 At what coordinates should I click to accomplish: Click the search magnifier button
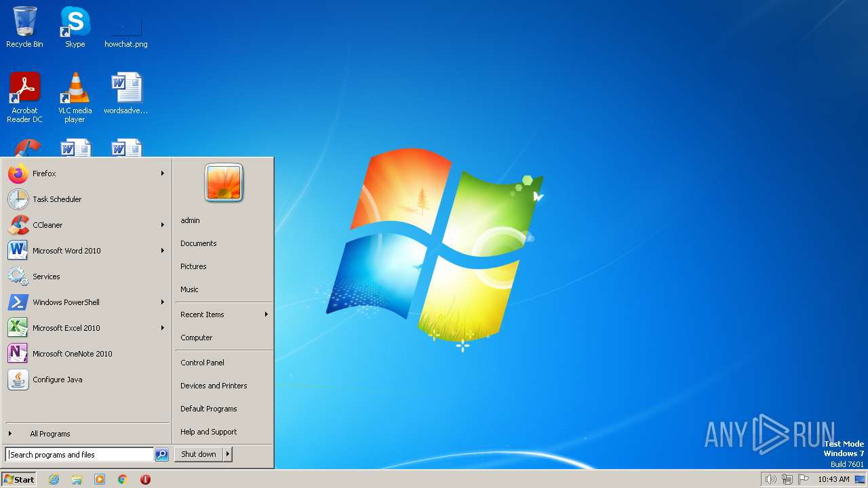[161, 455]
